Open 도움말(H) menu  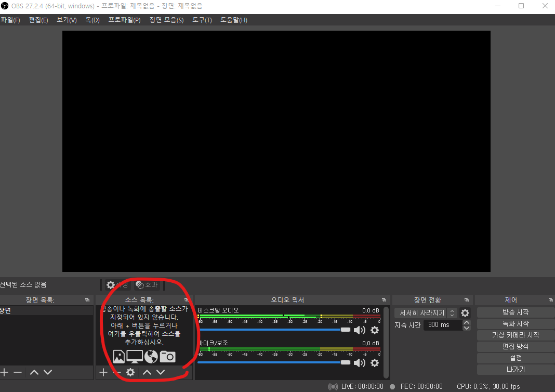pos(234,20)
